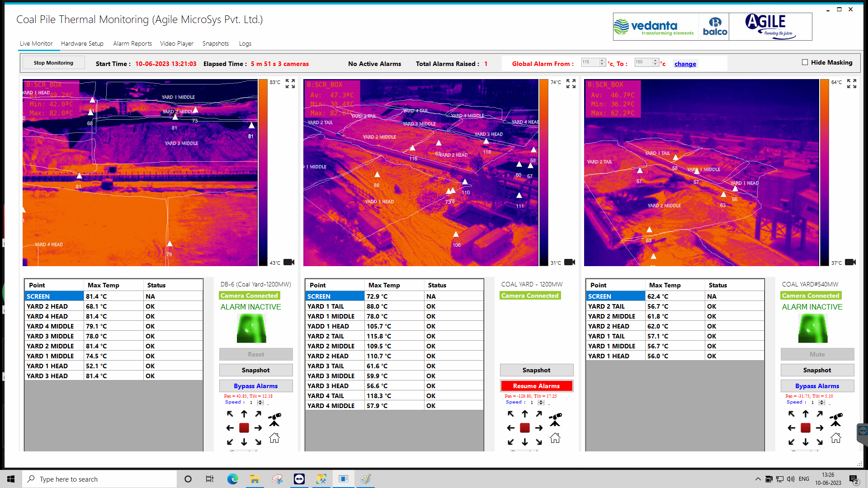Change the DB-6 camera speed spinner

pos(260,403)
